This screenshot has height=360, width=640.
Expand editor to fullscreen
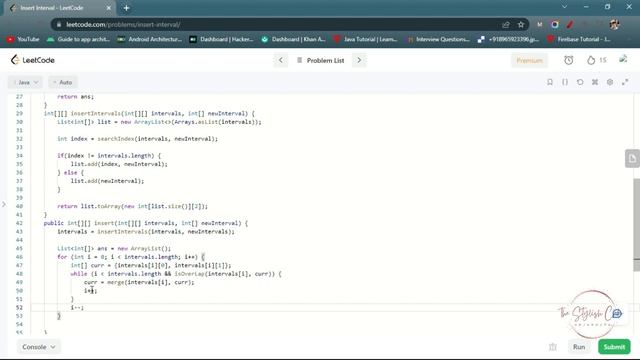625,82
